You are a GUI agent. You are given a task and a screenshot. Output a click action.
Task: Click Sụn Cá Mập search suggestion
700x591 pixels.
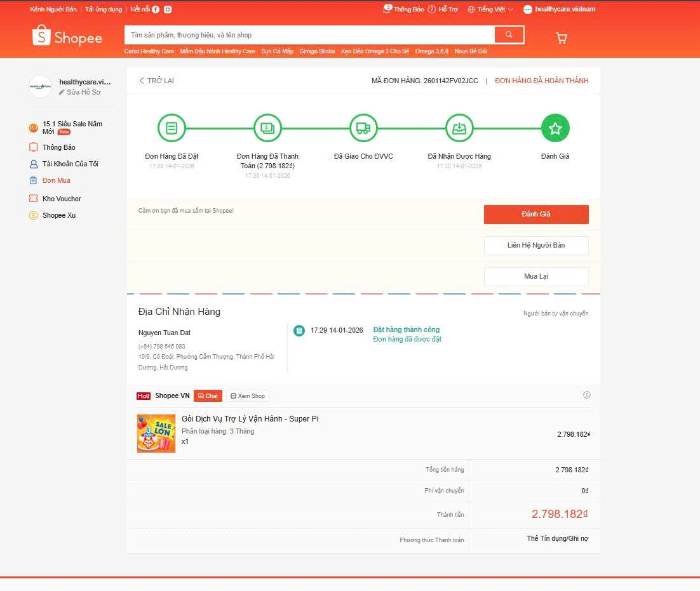coord(277,51)
